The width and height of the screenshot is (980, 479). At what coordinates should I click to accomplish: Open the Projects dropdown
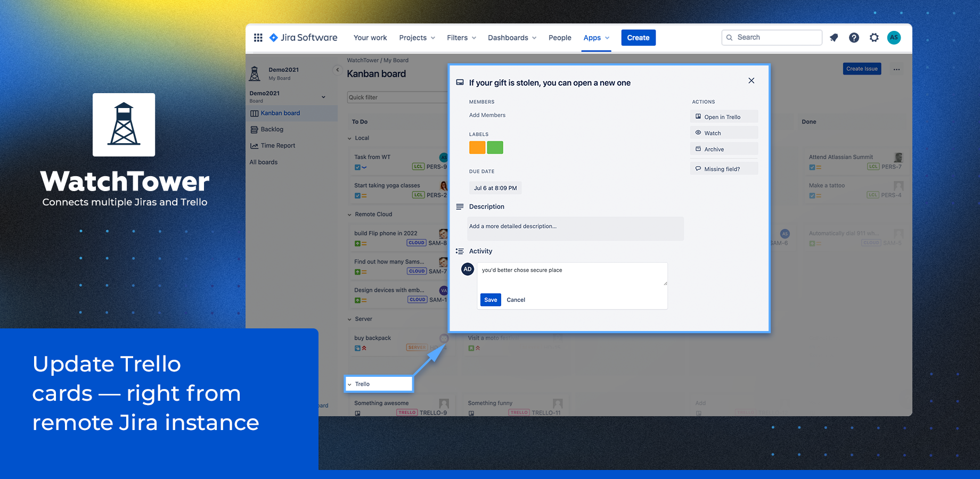point(417,38)
